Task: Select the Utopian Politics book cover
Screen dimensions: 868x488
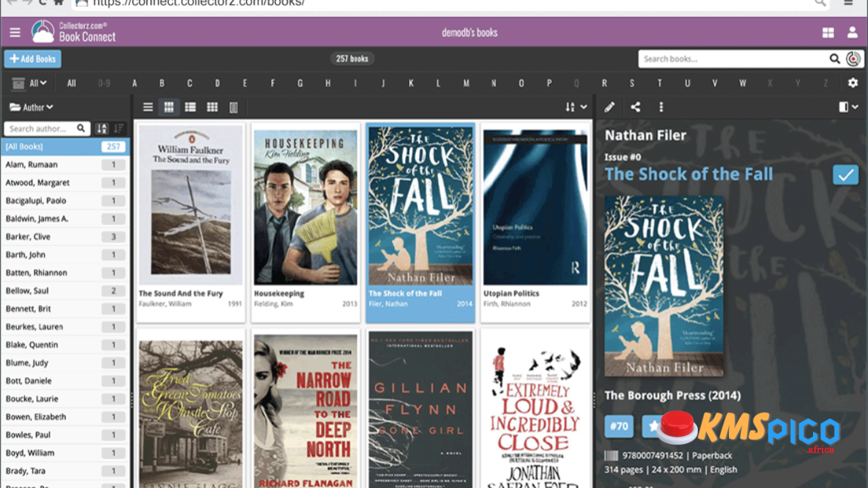Action: point(535,207)
